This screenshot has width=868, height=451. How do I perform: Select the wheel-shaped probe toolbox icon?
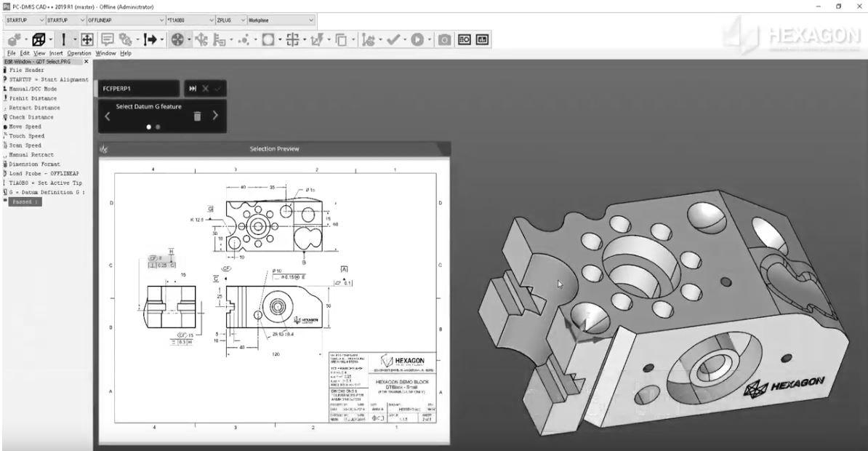(179, 39)
